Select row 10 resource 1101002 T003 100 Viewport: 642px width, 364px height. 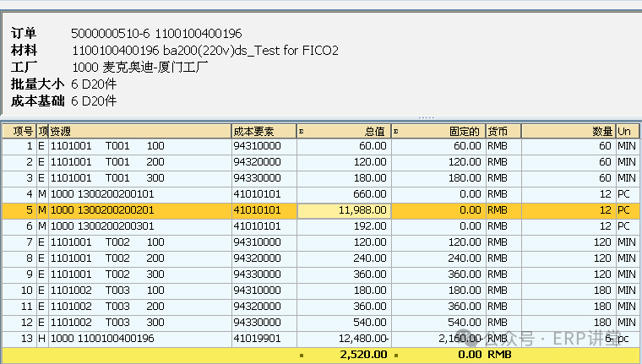(x=140, y=291)
